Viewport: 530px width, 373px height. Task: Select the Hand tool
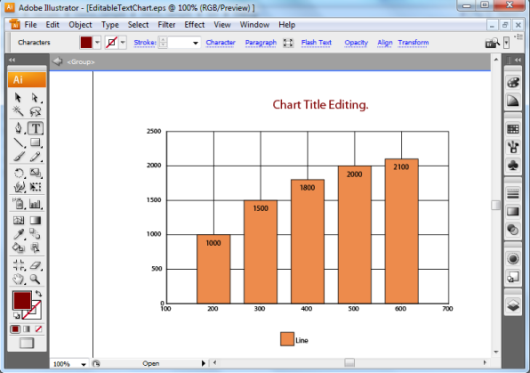[x=19, y=279]
